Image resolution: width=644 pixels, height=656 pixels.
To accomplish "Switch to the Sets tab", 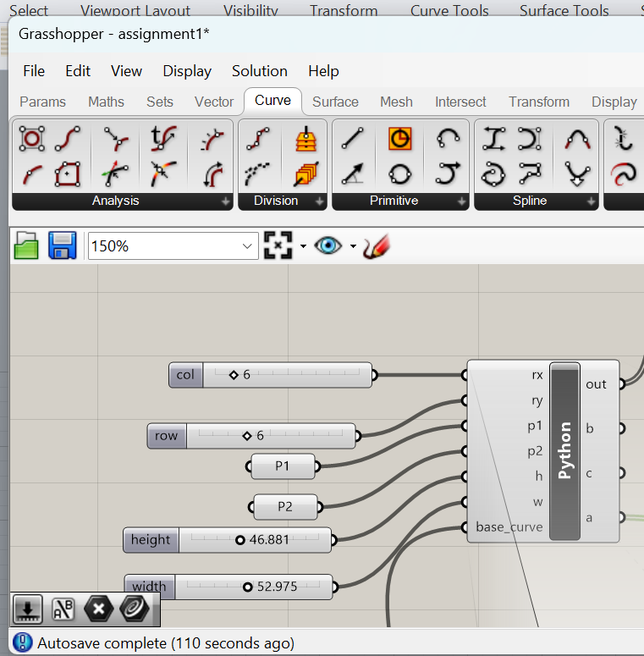I will coord(160,102).
